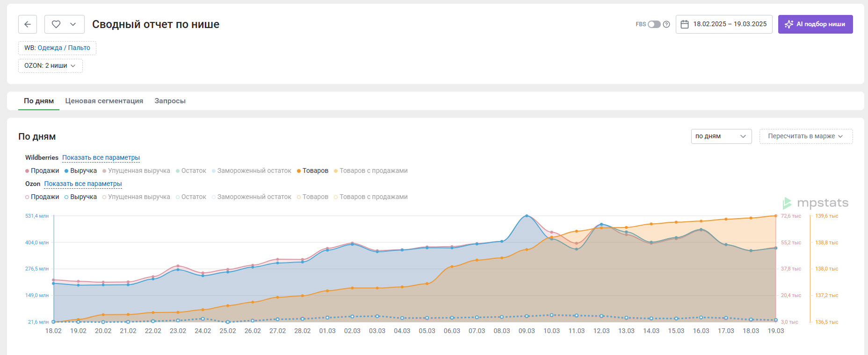868x355 pixels.
Task: Click the sparkle icon on AI подбор ниши
Action: coord(788,24)
